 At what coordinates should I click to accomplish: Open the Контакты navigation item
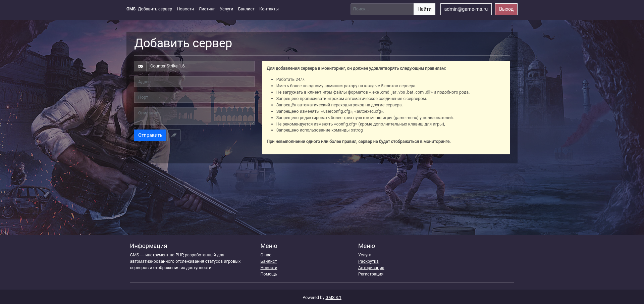point(269,9)
